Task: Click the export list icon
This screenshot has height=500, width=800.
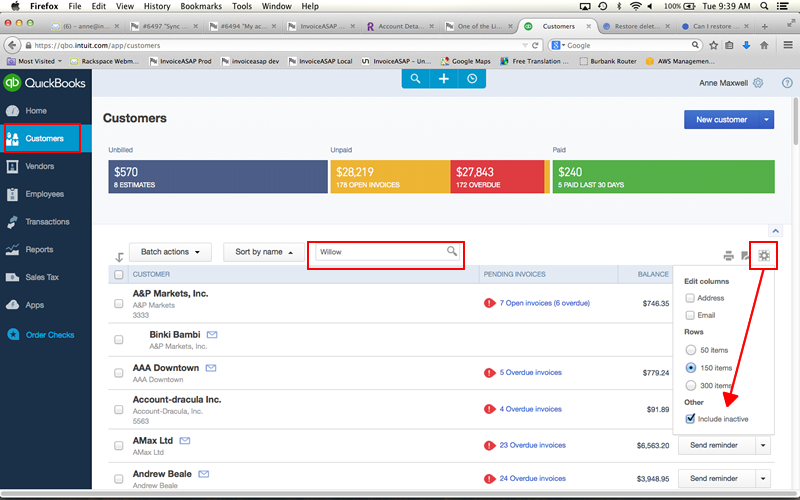Action: pyautogui.click(x=745, y=256)
